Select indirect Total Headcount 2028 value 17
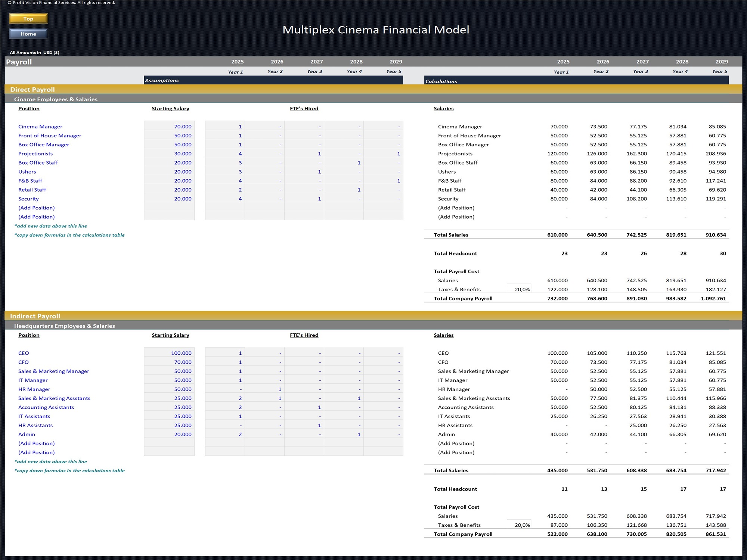Image resolution: width=747 pixels, height=560 pixels. 683,489
